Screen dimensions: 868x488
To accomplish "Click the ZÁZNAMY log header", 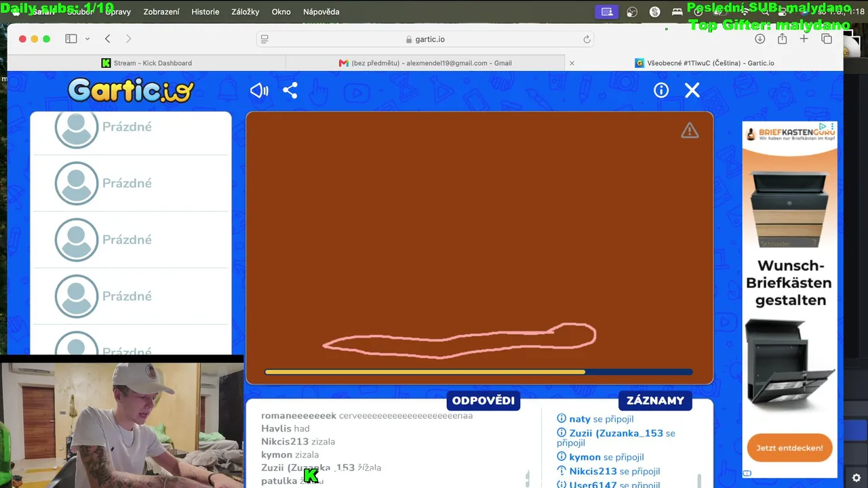I will (656, 401).
